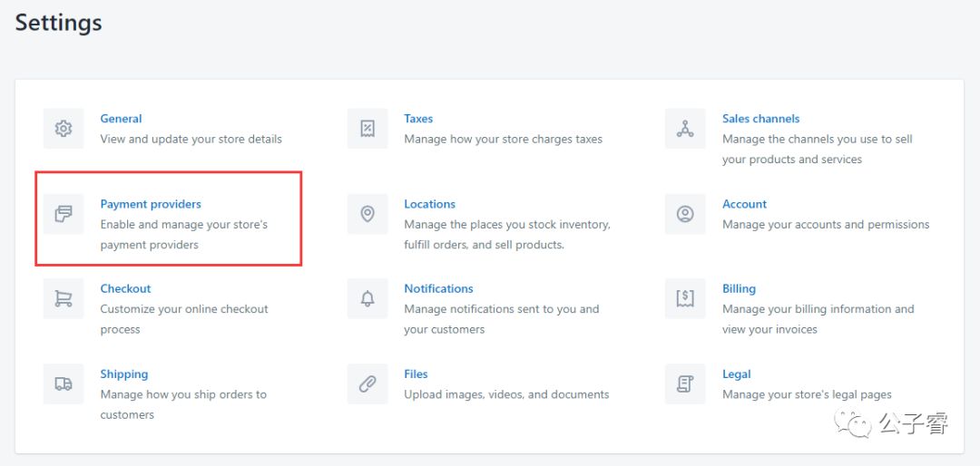Click the Payment providers card icon
Screen dimensions: 980x466
click(64, 214)
